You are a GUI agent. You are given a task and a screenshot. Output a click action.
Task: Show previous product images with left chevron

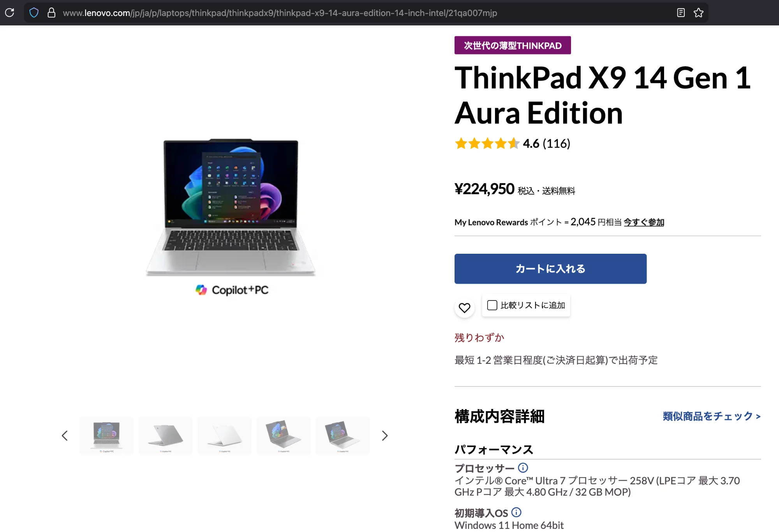click(65, 435)
